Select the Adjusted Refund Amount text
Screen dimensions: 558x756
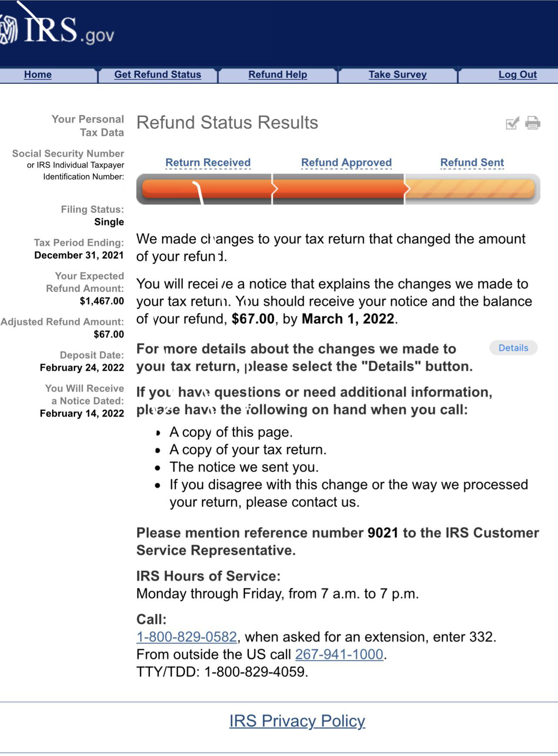tap(62, 322)
